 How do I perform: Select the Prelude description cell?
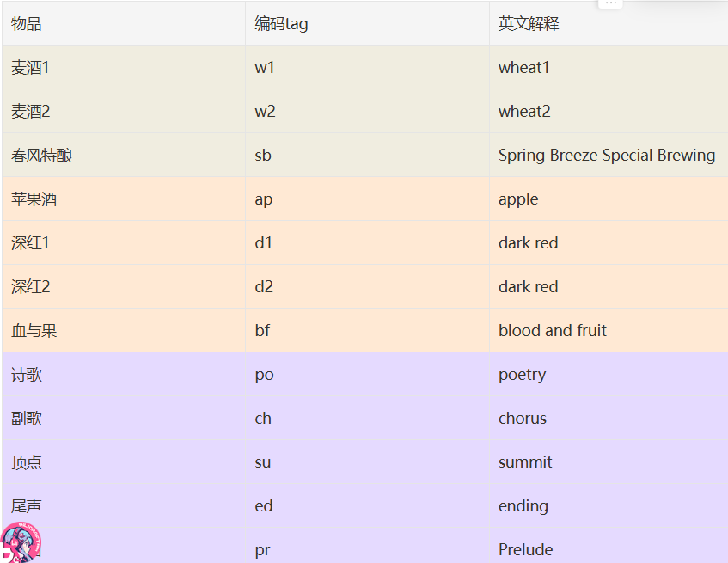coord(526,550)
